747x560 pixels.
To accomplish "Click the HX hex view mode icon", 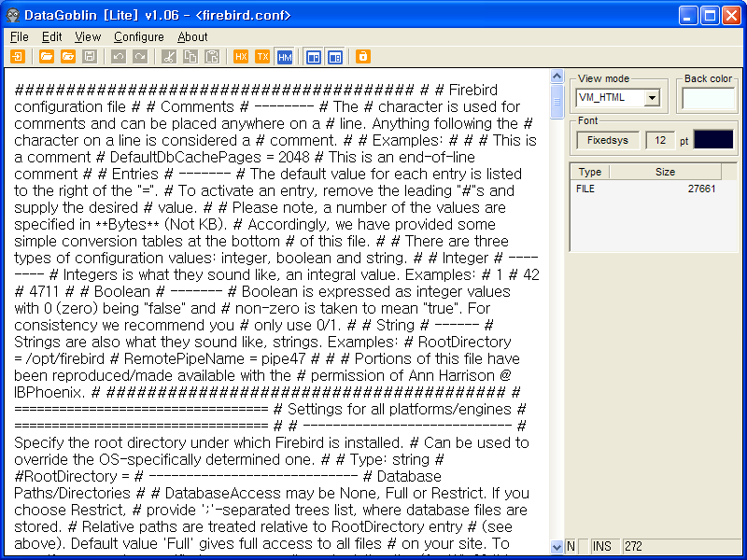I will 241,57.
